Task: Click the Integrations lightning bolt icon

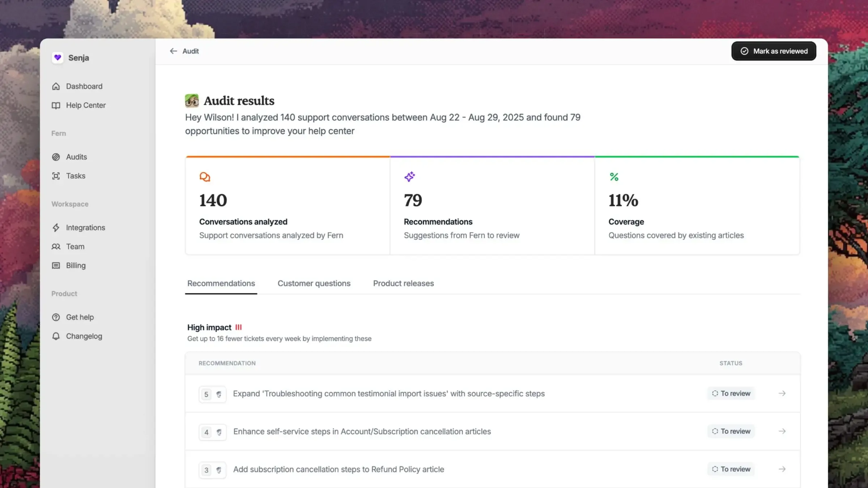Action: coord(56,228)
